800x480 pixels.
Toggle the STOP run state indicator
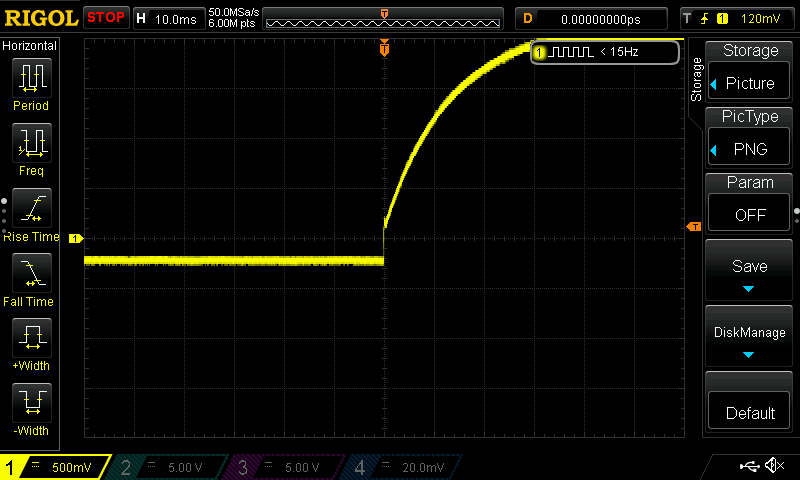coord(106,18)
